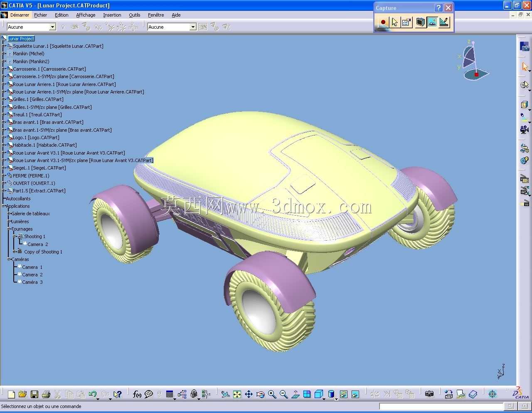Collapse the Shooting 1 node
Viewport: 532px width, 413px height.
pos(14,236)
